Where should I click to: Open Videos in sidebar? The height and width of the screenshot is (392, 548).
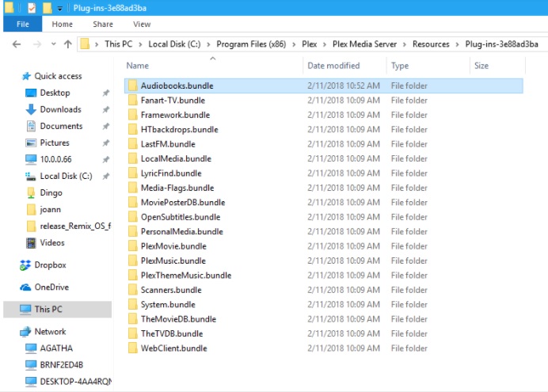52,243
